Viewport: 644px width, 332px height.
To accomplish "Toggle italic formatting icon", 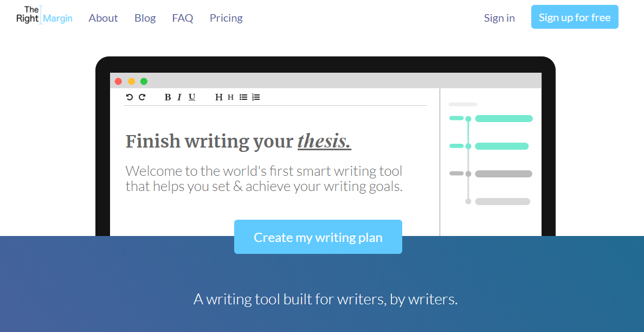I will [179, 98].
